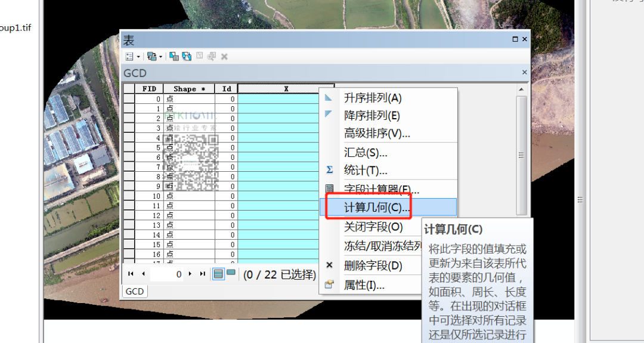Toggle Show all records view

coord(218,274)
